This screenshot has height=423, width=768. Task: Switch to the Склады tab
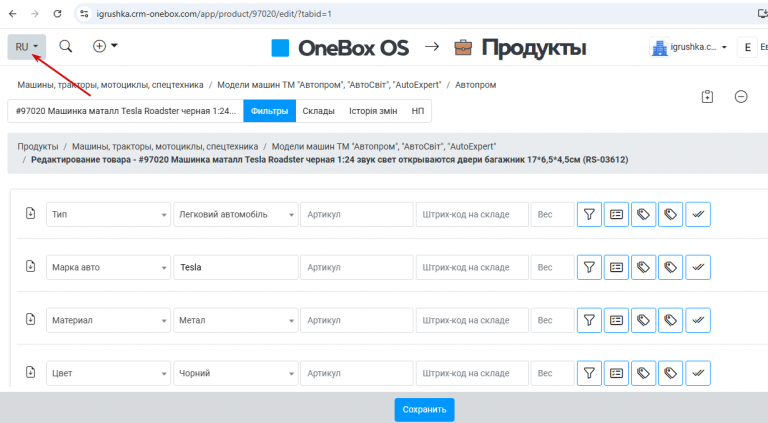318,111
